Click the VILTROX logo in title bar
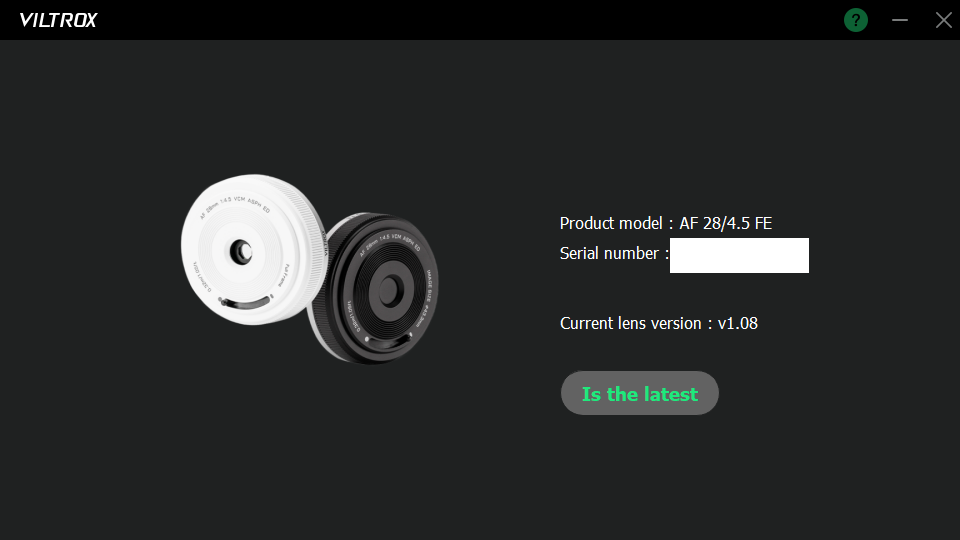The height and width of the screenshot is (540, 960). pos(58,20)
